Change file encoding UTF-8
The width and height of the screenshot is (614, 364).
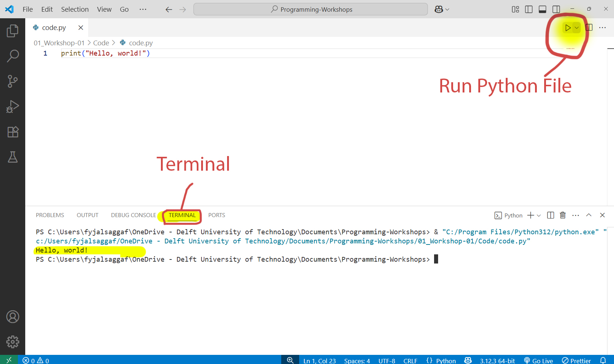pyautogui.click(x=387, y=361)
